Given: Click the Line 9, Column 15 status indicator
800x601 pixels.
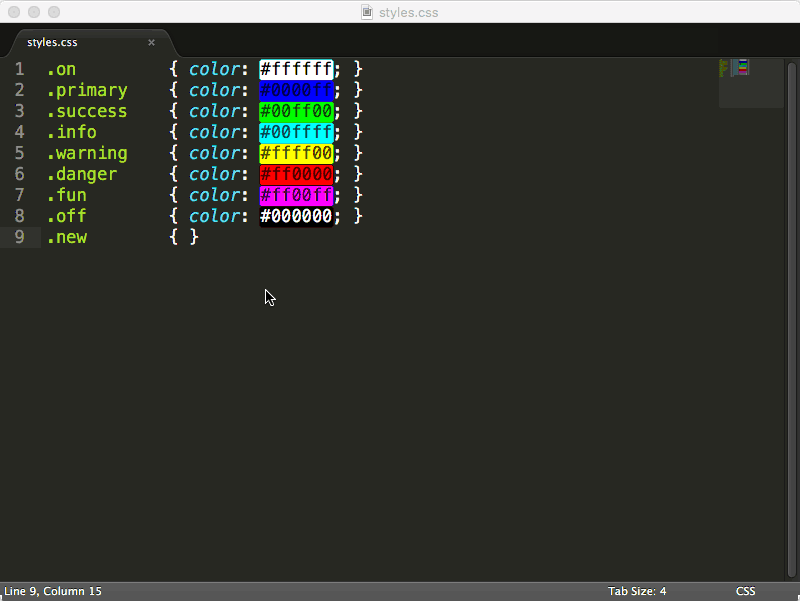Looking at the screenshot, I should (52, 591).
